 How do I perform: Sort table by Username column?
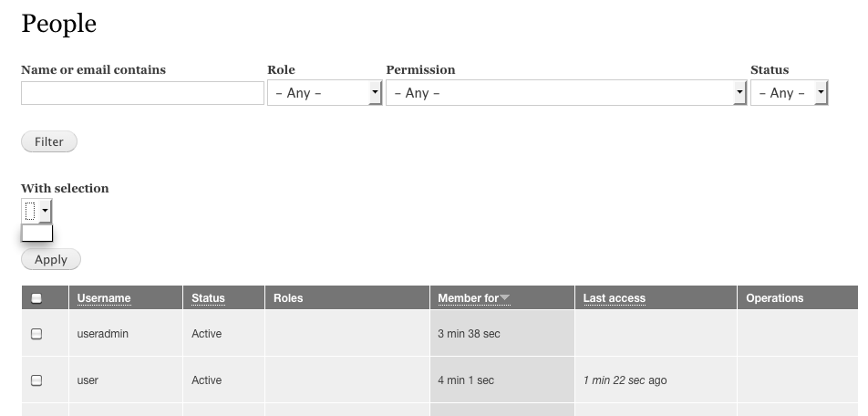tap(103, 298)
